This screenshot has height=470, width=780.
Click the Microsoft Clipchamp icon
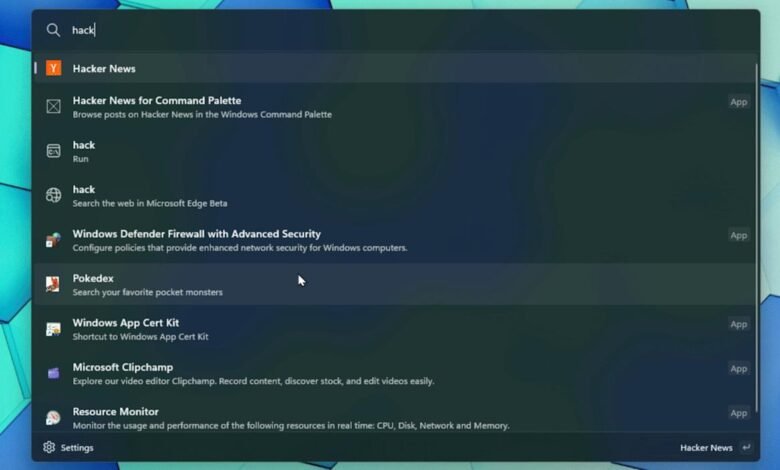pyautogui.click(x=54, y=373)
